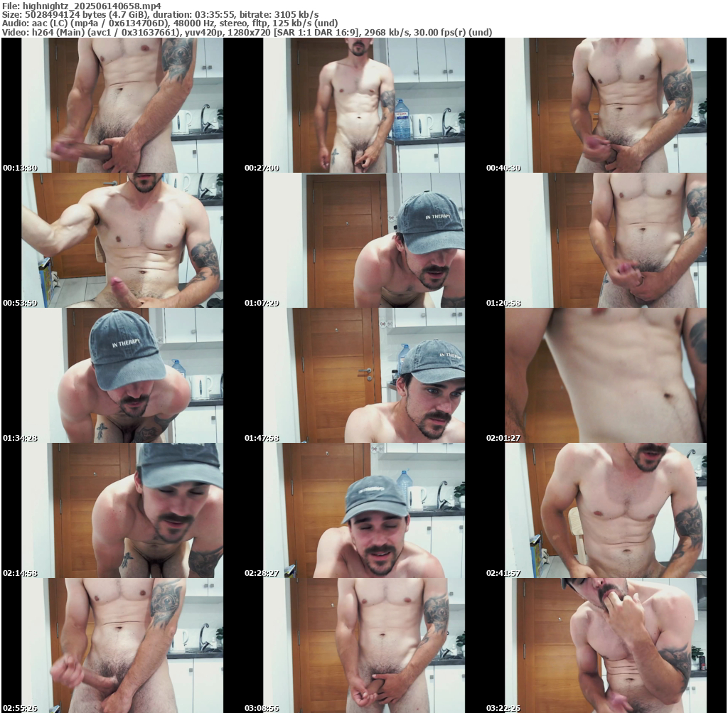Select the thumbnail stamped 00:27:00

(x=363, y=105)
